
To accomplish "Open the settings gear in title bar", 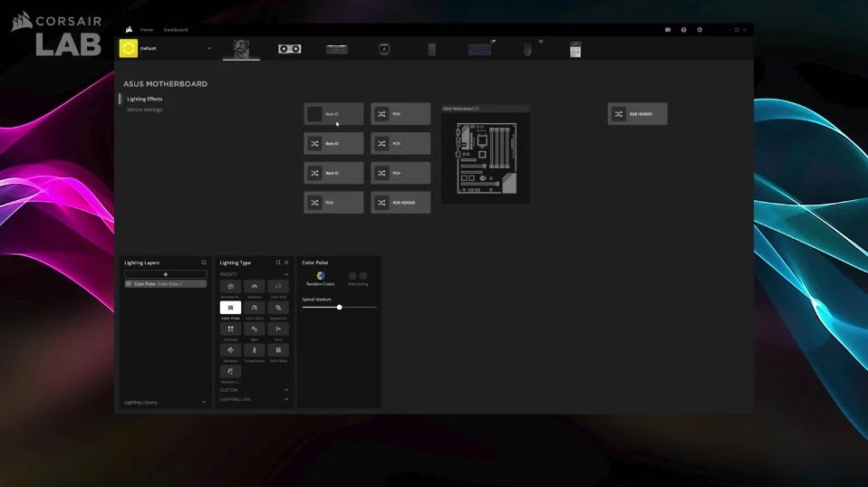I will 699,30.
